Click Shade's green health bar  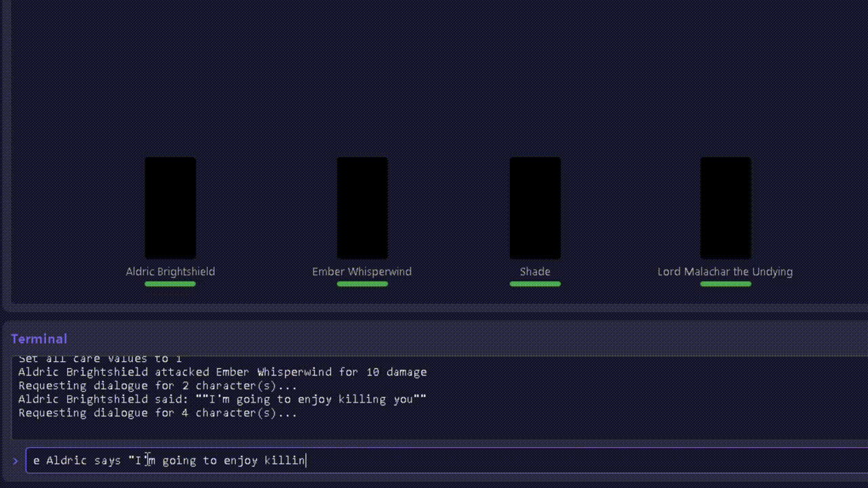pyautogui.click(x=535, y=284)
